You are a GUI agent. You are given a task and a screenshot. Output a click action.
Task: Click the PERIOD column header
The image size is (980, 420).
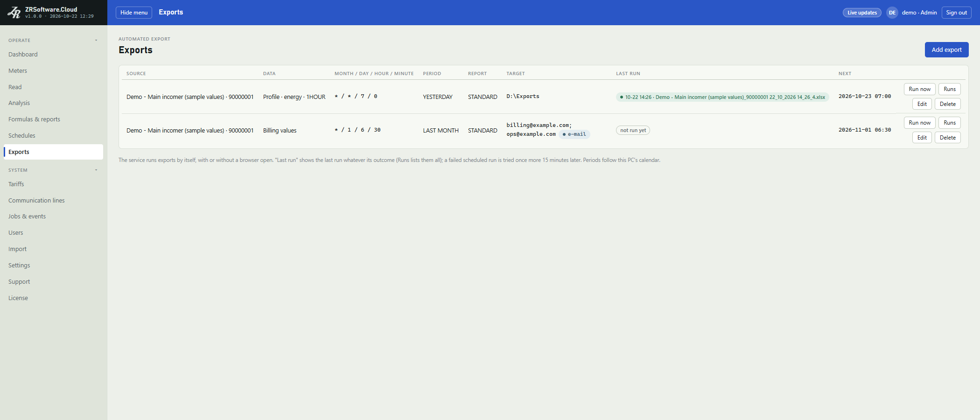432,74
